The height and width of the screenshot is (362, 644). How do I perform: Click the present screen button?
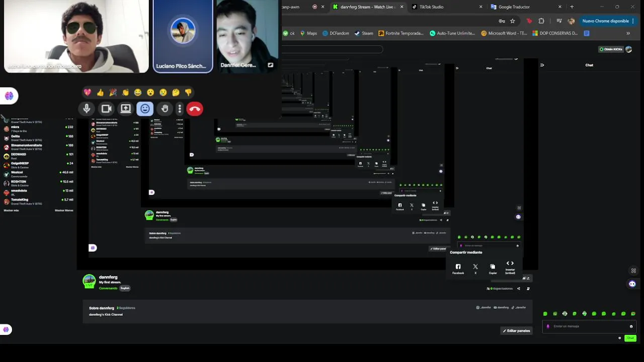126,109
